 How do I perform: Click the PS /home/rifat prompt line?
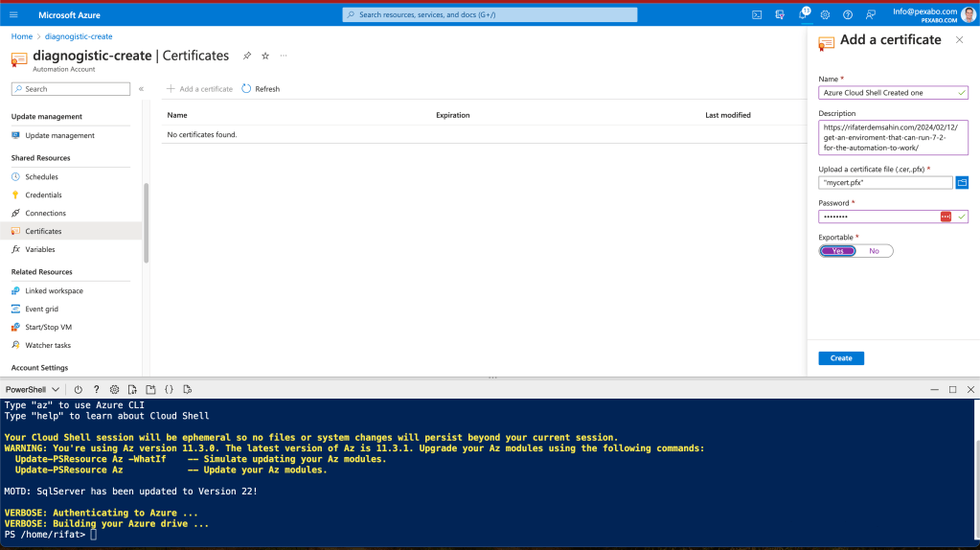point(50,535)
